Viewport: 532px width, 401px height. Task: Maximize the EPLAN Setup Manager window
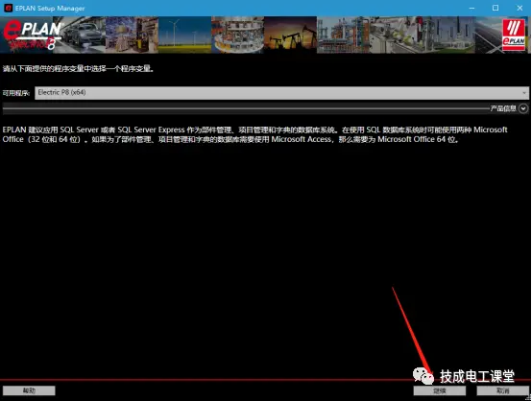click(x=496, y=8)
